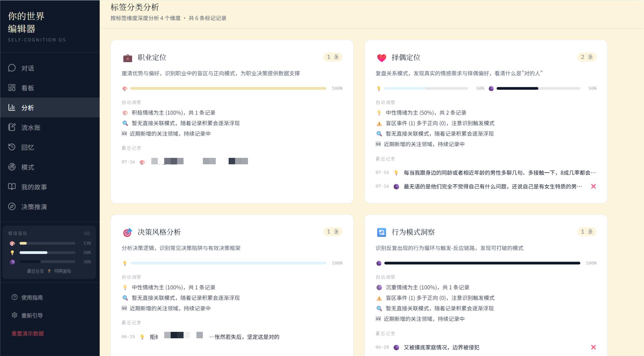
Task: Click the 我的故事 open book icon
Action: point(12,187)
